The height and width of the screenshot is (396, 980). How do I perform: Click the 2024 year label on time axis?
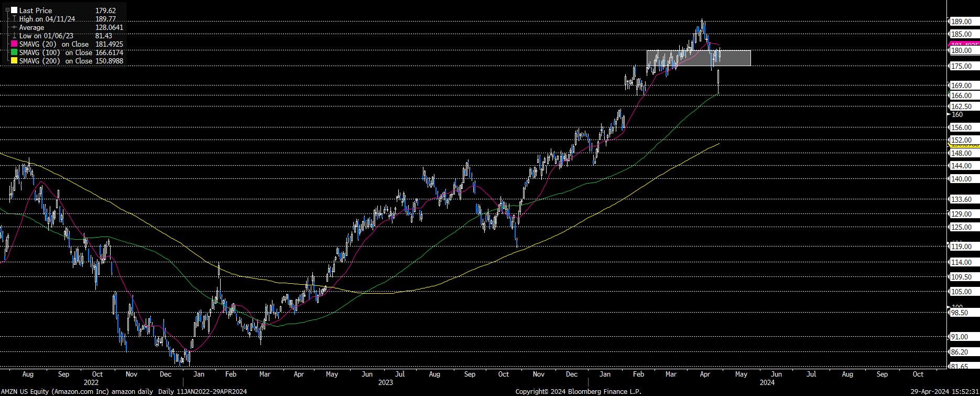767,382
